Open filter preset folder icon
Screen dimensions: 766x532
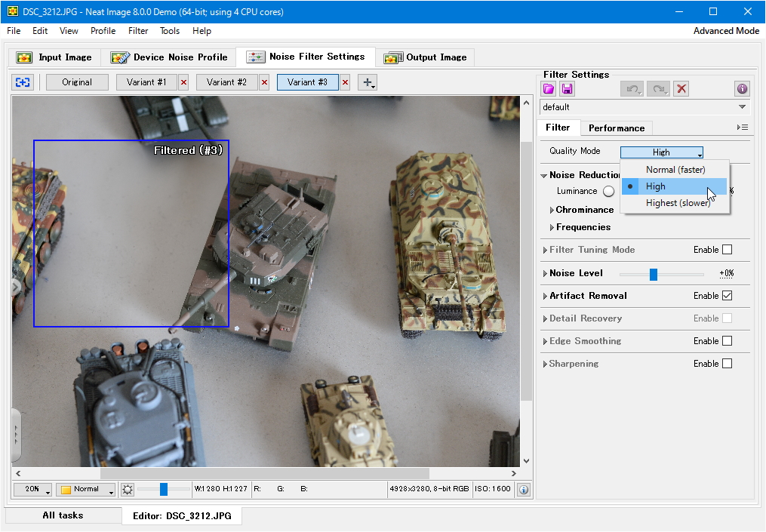pyautogui.click(x=549, y=89)
